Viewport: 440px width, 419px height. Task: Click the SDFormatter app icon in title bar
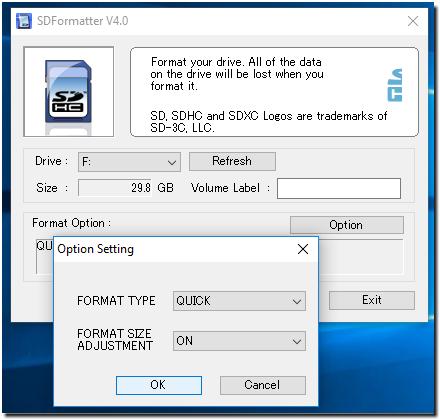pyautogui.click(x=24, y=21)
